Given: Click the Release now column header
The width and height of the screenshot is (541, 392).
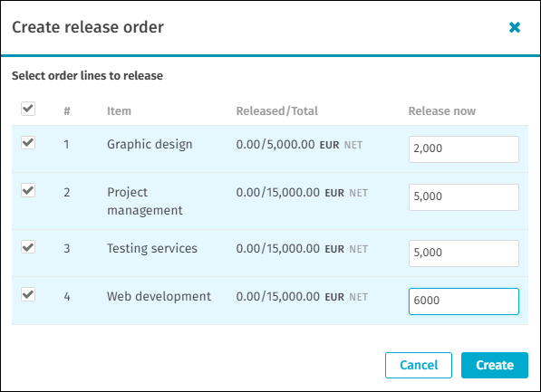Looking at the screenshot, I should (x=442, y=111).
